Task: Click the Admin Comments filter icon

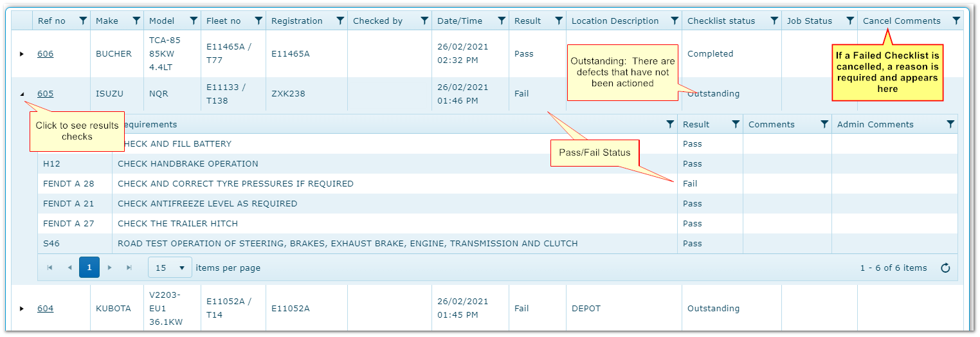Action: [950, 125]
